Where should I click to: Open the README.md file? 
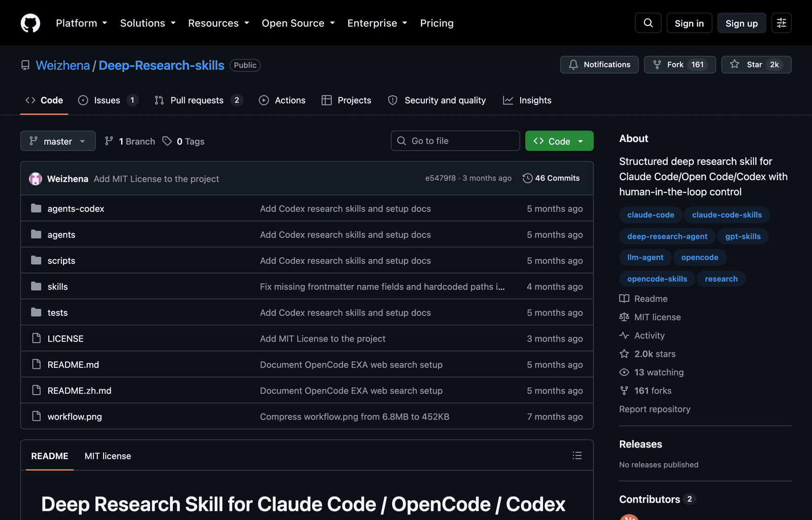pos(74,365)
